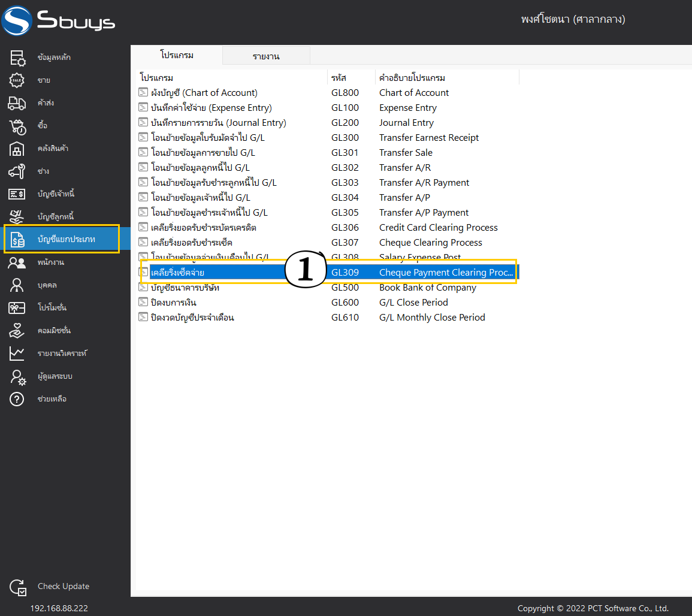
Task: Open the พนักงาน people icon
Action: pyautogui.click(x=17, y=262)
